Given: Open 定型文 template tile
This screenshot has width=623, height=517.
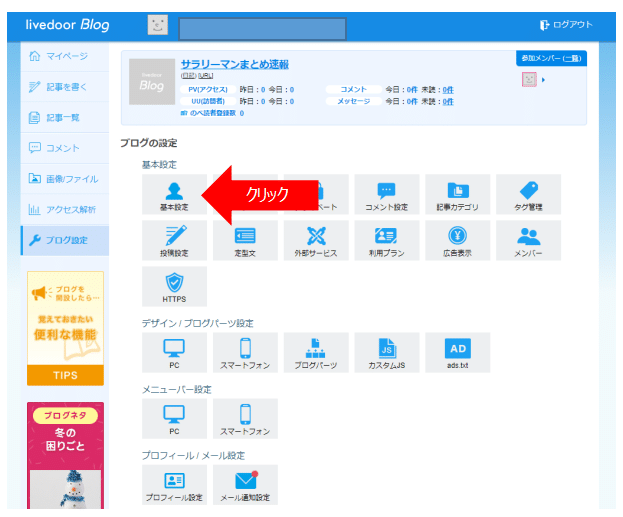Looking at the screenshot, I should [245, 240].
